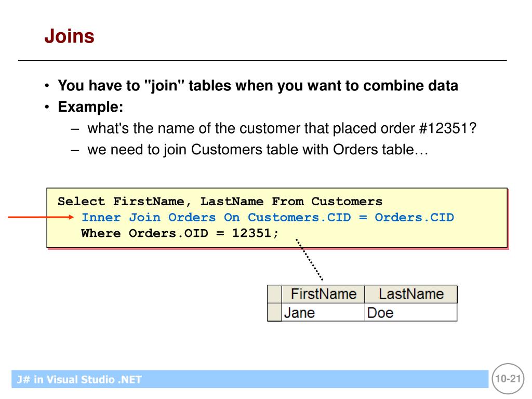
Task: Click the row selector beside Jane
Action: pyautogui.click(x=274, y=312)
